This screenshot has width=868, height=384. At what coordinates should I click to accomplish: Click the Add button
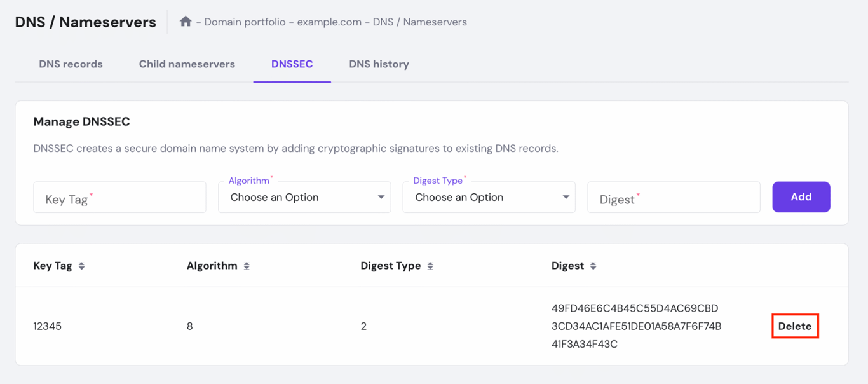(801, 196)
